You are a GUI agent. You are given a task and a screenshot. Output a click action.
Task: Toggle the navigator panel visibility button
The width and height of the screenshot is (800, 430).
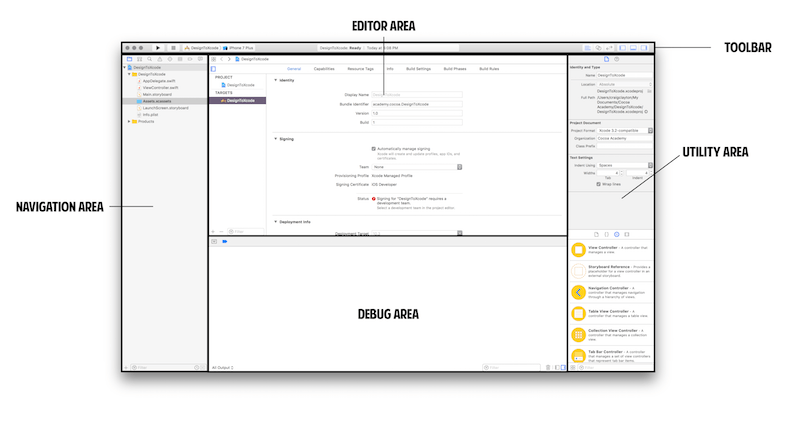coord(622,48)
